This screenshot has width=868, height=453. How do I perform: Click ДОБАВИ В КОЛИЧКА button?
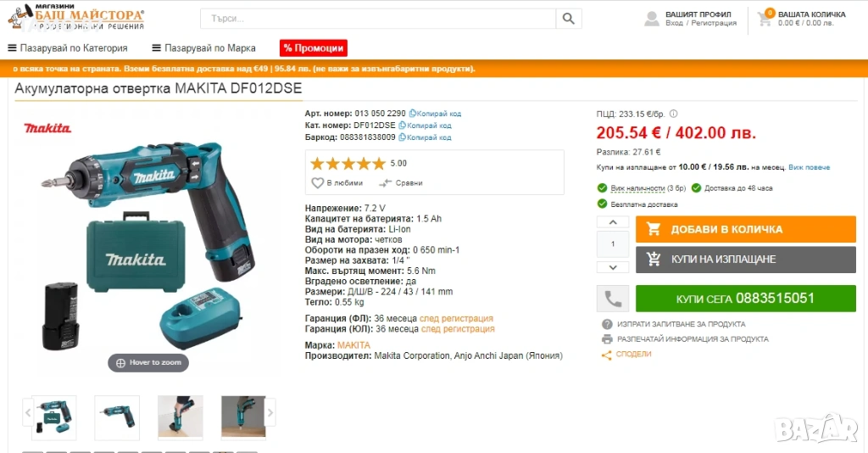click(746, 229)
